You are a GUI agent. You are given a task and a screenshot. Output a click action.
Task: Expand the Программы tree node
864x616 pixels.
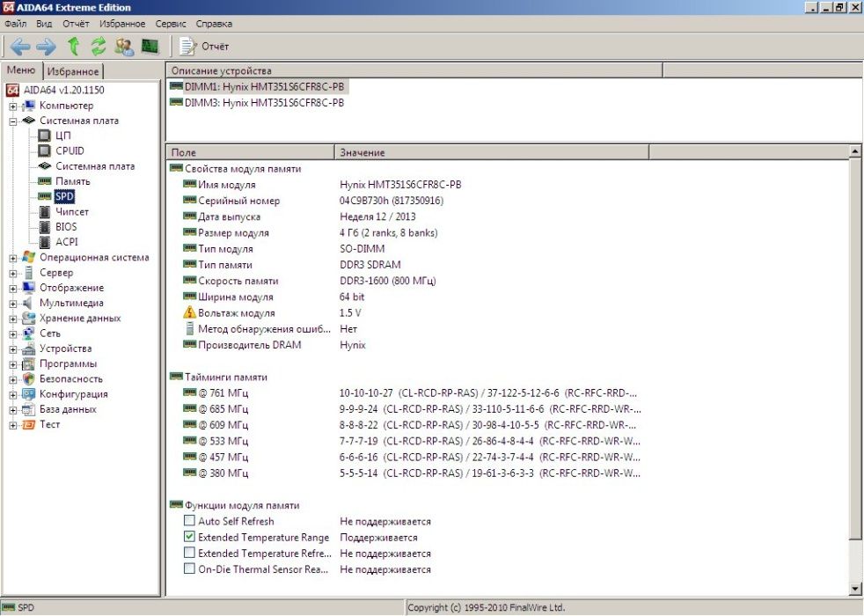[12, 364]
